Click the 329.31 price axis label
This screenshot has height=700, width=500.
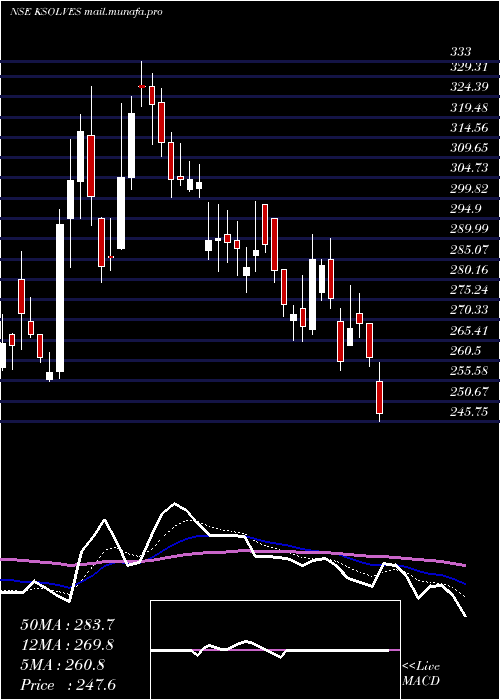469,67
